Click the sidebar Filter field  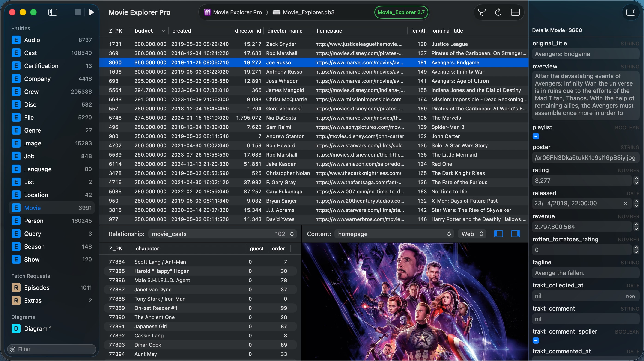pos(52,349)
